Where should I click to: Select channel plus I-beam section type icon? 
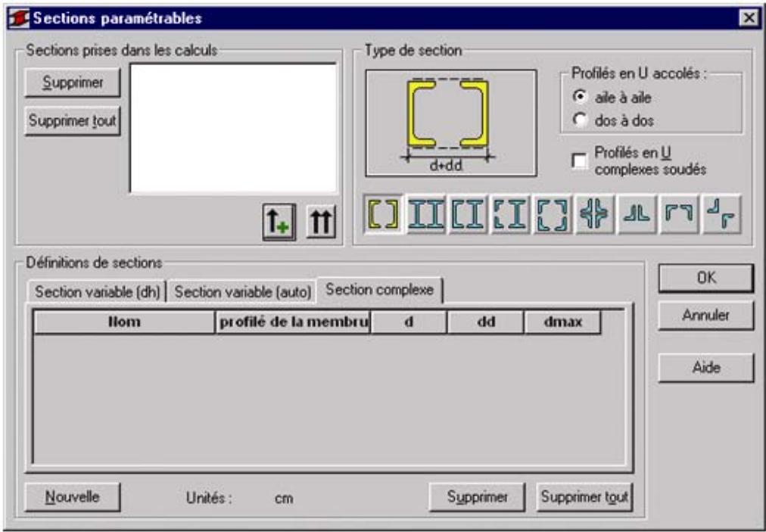(468, 214)
